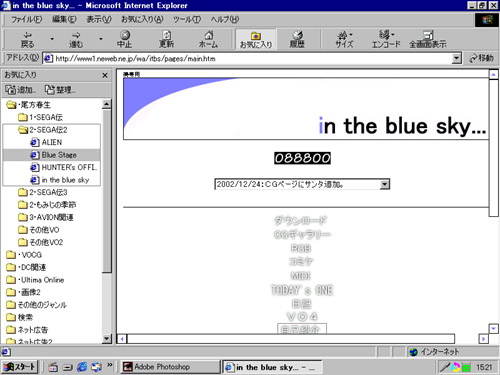Collapse the 2・SEGA伝2 folder
500x375 pixels.
point(43,130)
